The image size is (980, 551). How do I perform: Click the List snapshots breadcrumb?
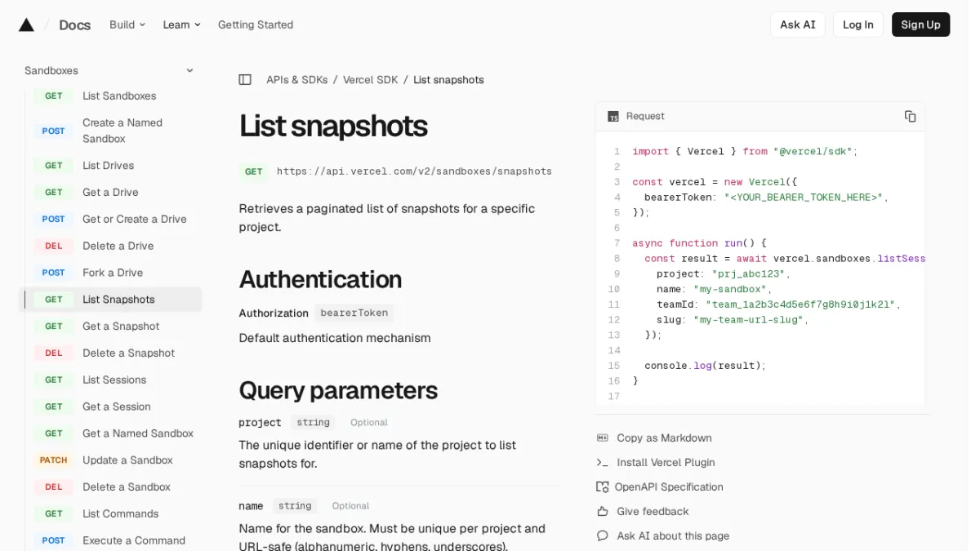448,80
